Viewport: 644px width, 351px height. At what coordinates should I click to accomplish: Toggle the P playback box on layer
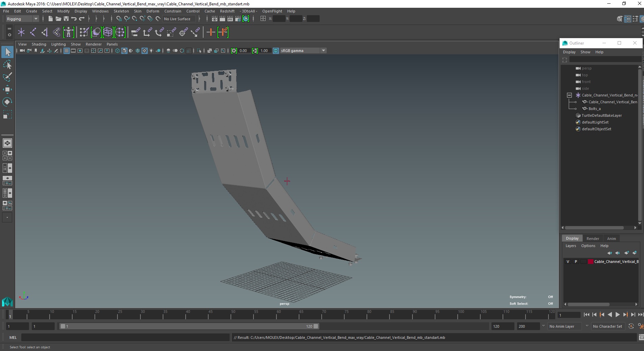576,262
